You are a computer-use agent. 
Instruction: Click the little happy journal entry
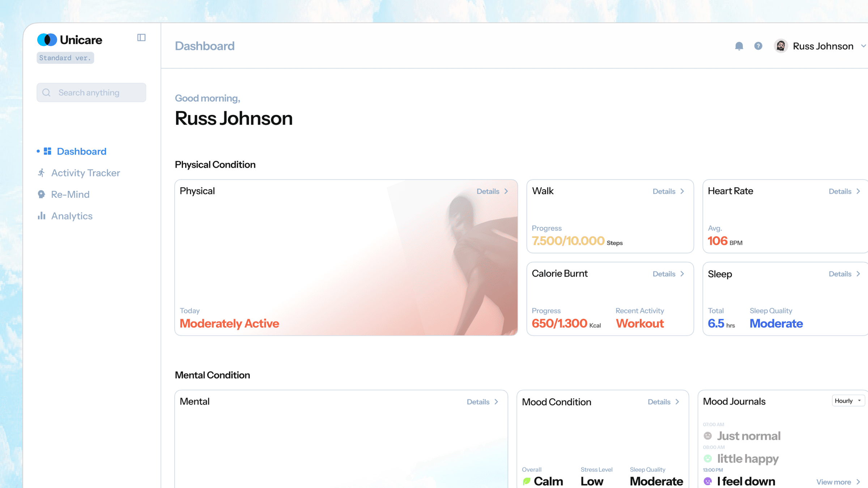(x=748, y=459)
